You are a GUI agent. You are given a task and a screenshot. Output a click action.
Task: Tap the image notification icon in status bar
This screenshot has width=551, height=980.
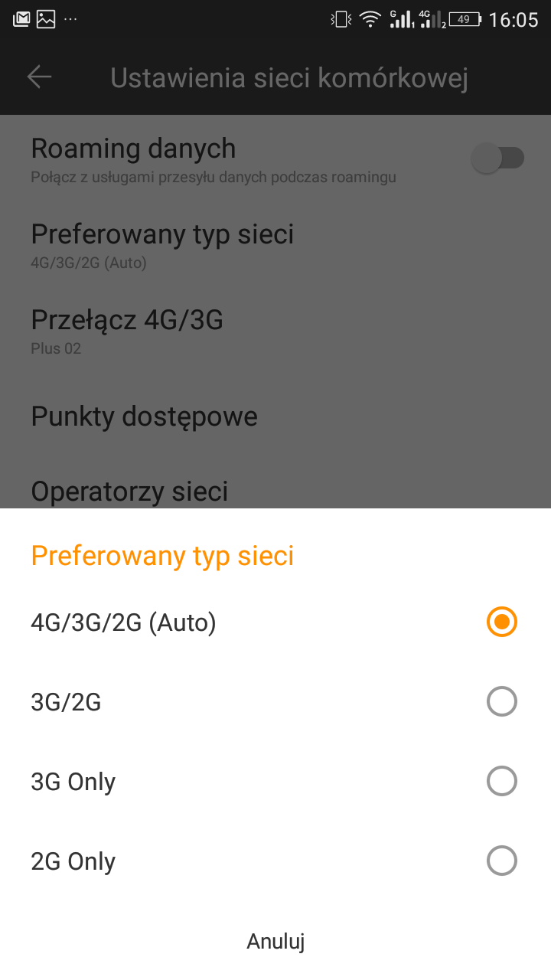coord(46,19)
